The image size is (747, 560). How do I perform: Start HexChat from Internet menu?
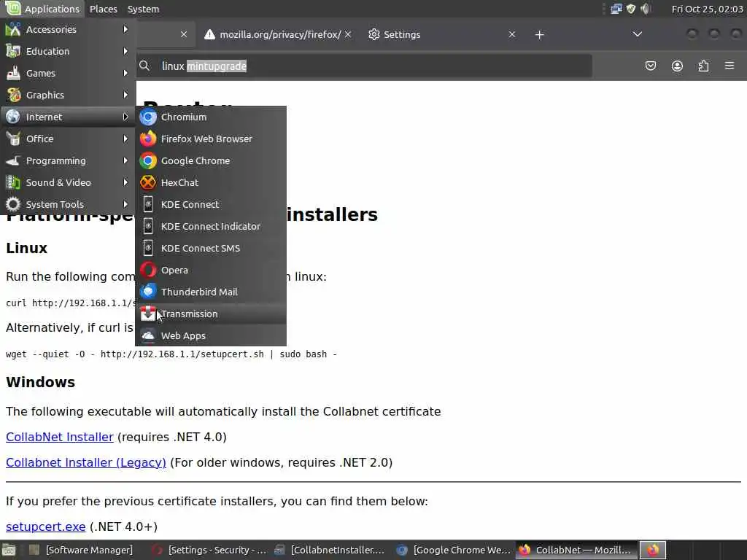(211, 182)
